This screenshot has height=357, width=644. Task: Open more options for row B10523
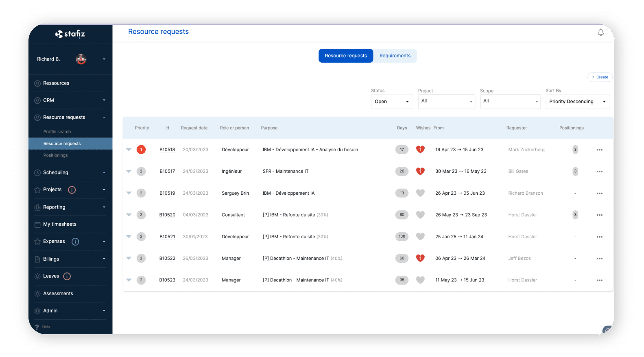(599, 280)
